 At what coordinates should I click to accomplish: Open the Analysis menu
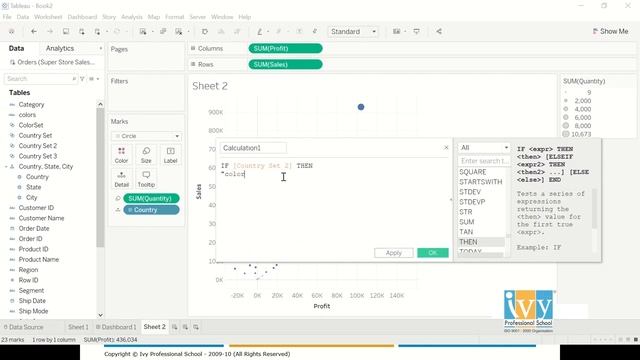click(x=132, y=17)
